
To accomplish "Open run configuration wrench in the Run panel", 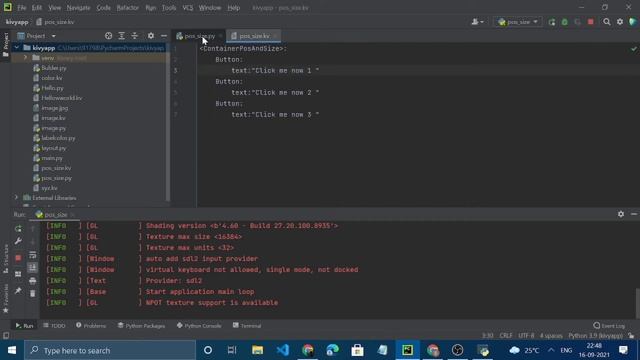I will pos(18,241).
